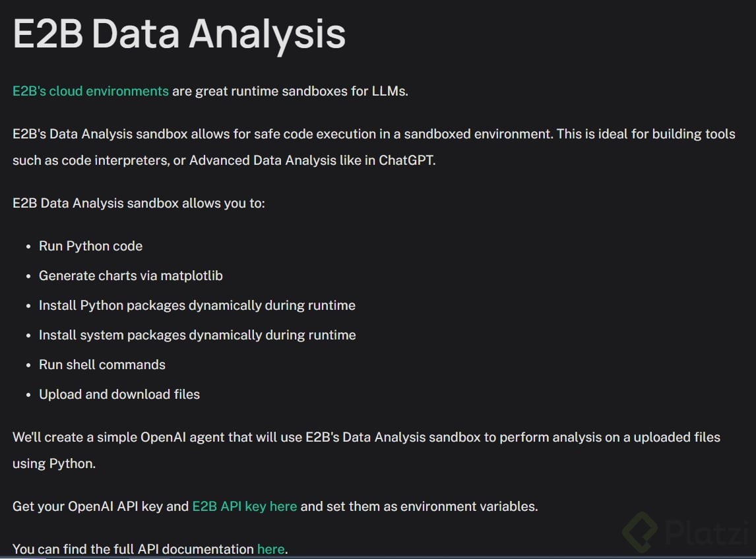Select the "Run Python code" bullet item

pos(90,246)
